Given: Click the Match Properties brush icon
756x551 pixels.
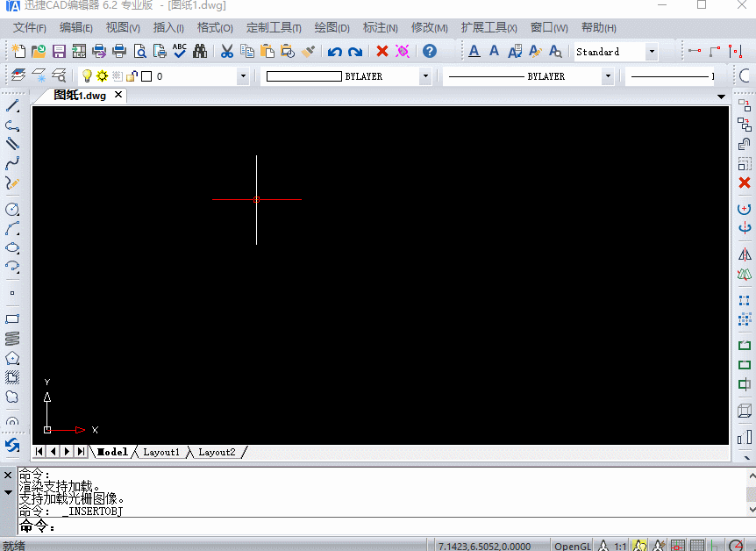Looking at the screenshot, I should (308, 51).
